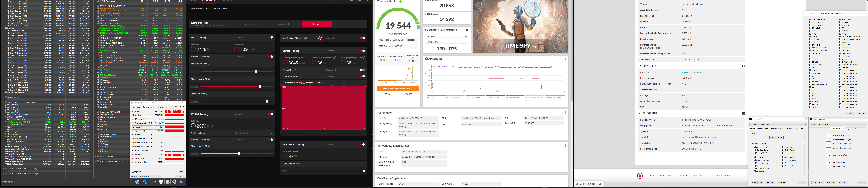Close HWiNFO sensors with blue X icon
Screen dimensions: 868x188
pyautogui.click(x=181, y=182)
